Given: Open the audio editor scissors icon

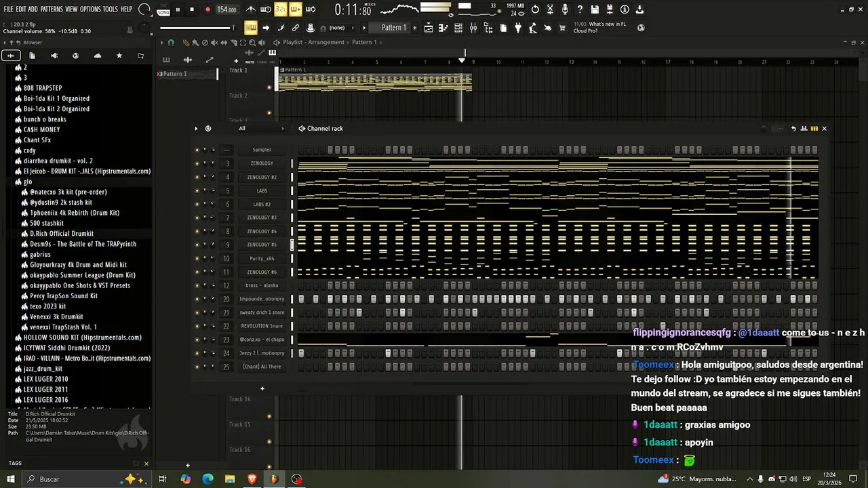Looking at the screenshot, I should click(x=550, y=9).
